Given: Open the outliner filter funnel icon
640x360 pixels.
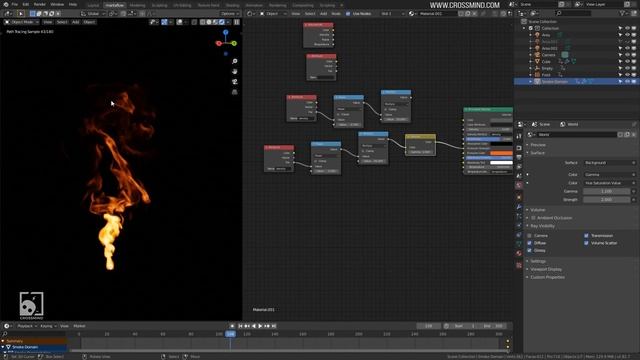Looking at the screenshot, I should click(622, 13).
